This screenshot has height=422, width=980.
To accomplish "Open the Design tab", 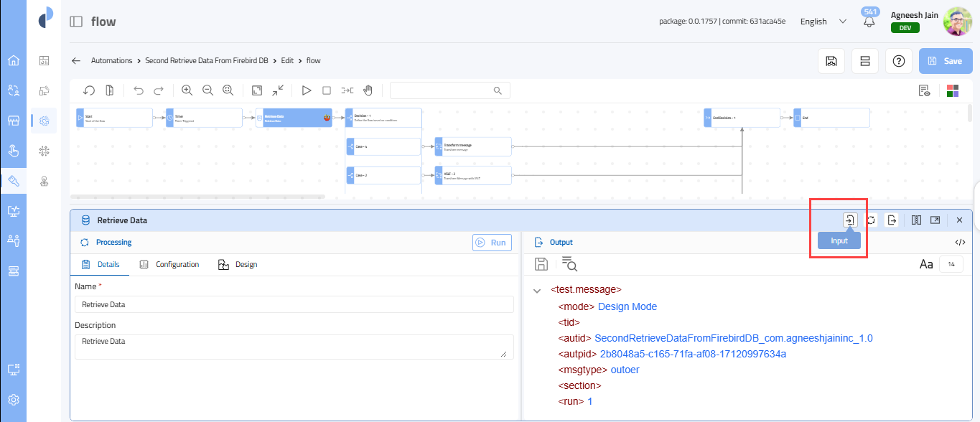I will [238, 265].
